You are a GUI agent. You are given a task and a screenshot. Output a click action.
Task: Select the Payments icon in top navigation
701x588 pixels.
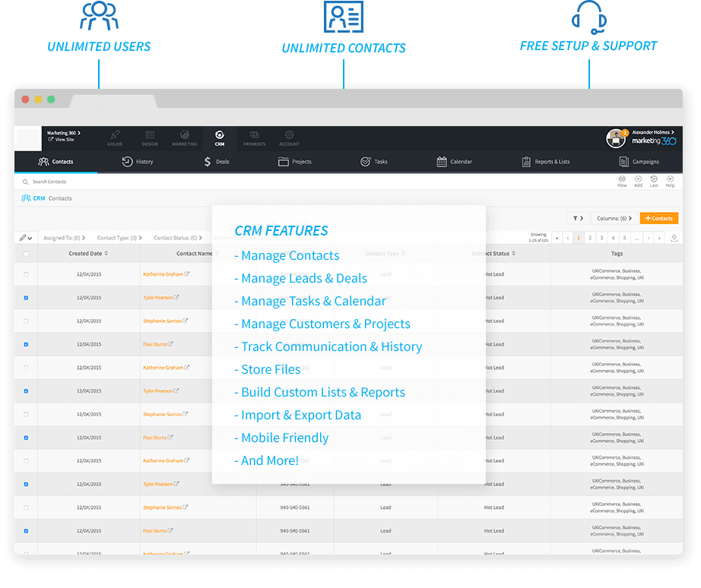[x=254, y=137]
